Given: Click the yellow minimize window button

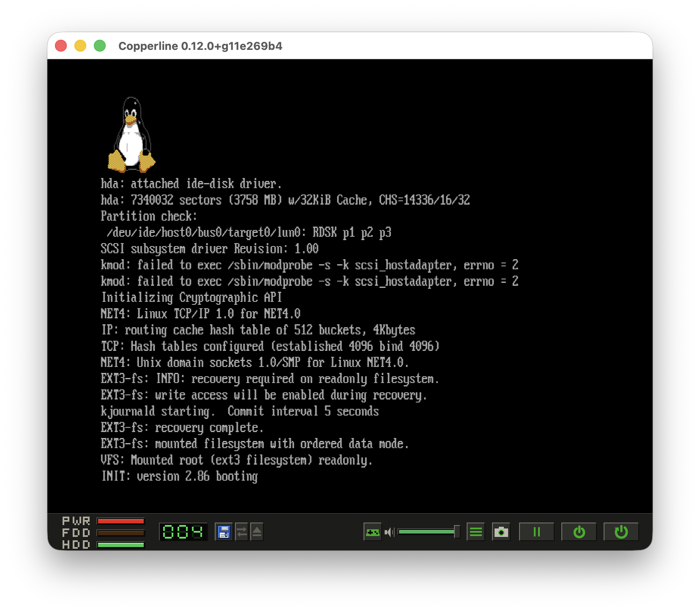Looking at the screenshot, I should coord(80,46).
